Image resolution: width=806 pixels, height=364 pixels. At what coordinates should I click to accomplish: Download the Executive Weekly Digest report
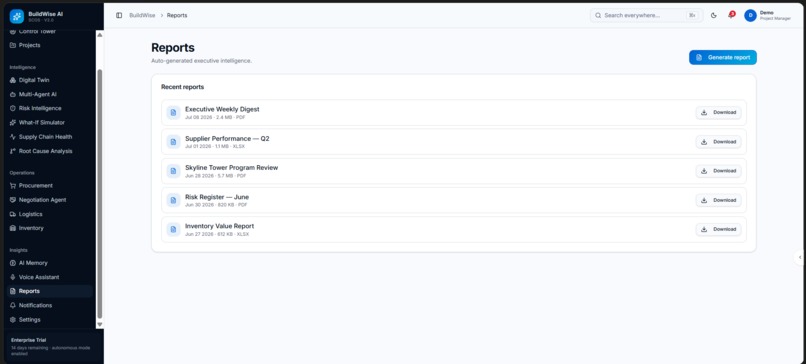719,113
